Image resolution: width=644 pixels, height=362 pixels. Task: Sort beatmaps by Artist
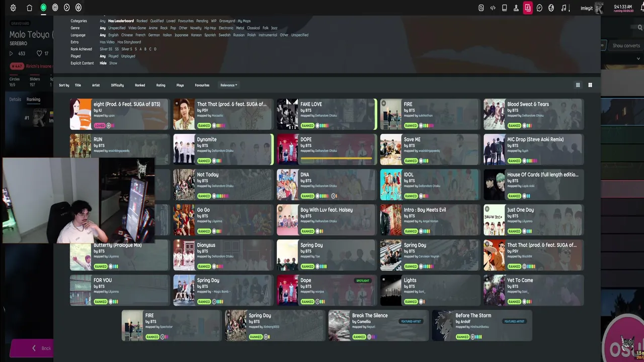click(96, 85)
